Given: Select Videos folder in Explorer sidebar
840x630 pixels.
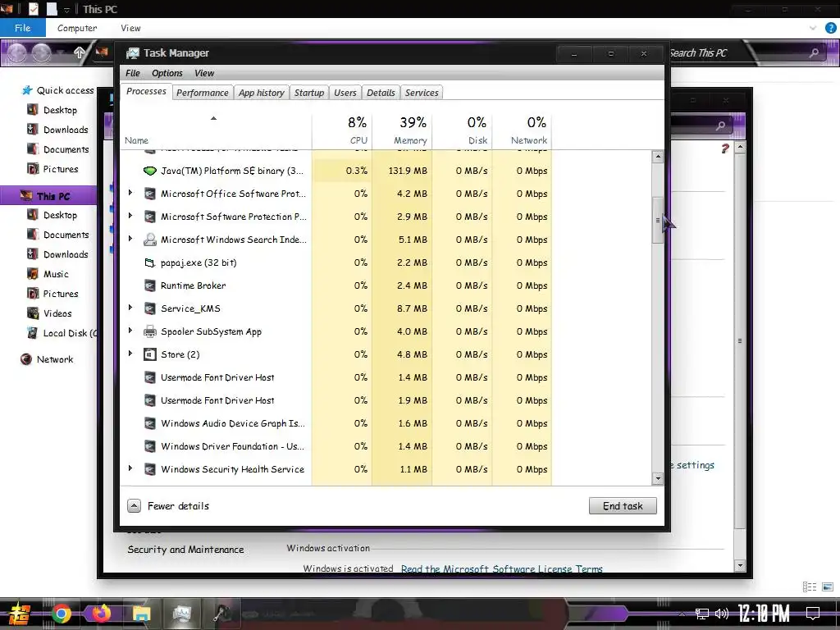Looking at the screenshot, I should pos(57,313).
